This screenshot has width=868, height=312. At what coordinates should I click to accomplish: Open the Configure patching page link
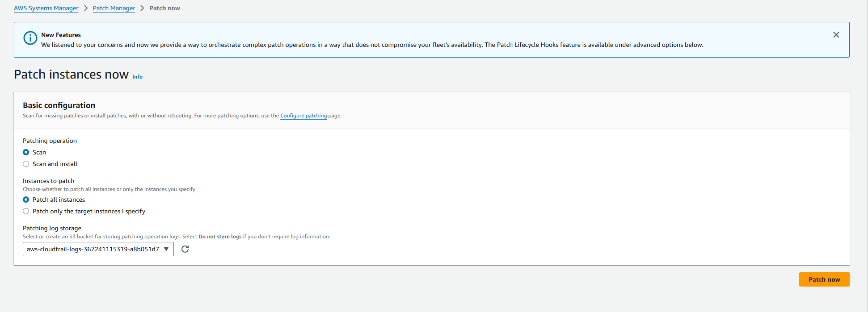[303, 116]
